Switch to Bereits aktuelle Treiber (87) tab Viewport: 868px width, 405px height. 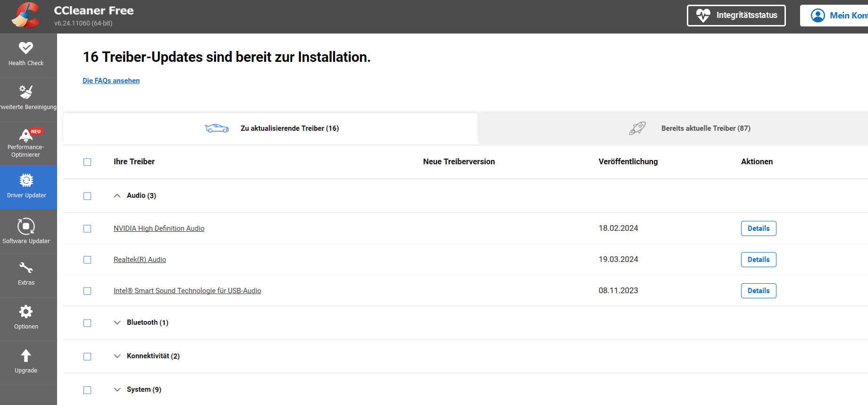pos(705,128)
